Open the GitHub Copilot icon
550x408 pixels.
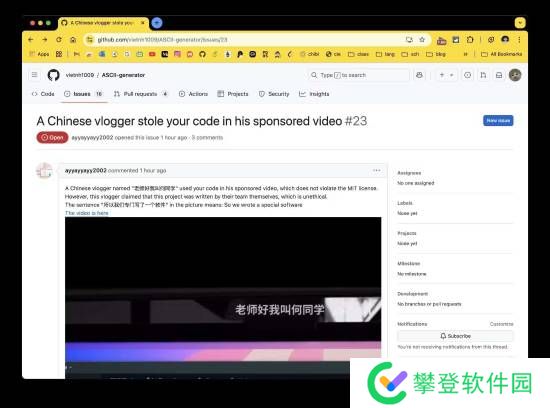pos(419,75)
